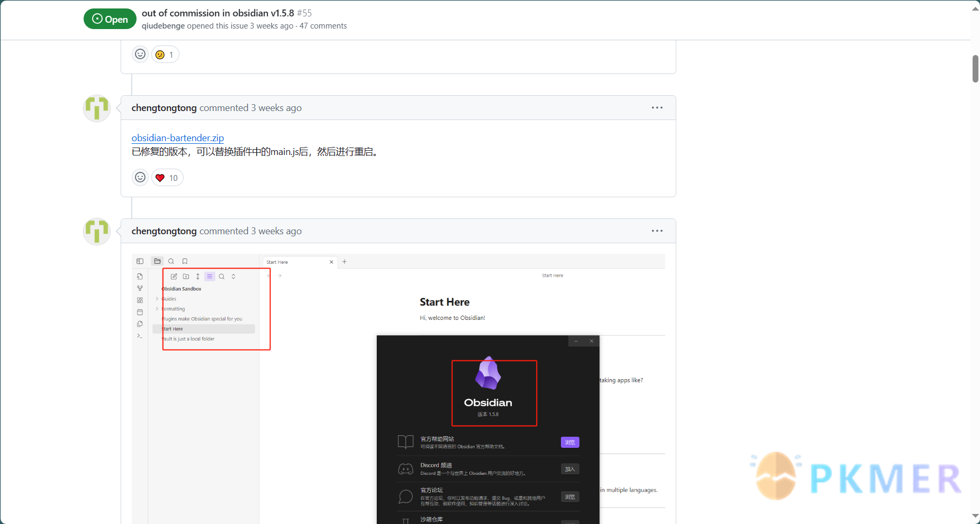Viewport: 980px width, 524px height.
Task: Click the green Open issue status badge
Action: click(x=110, y=19)
